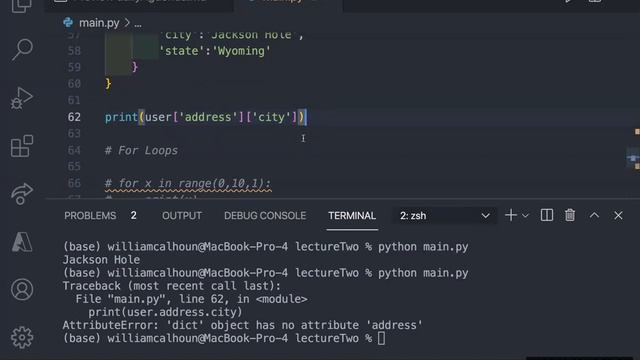Open the Explorer files icon

22,6
